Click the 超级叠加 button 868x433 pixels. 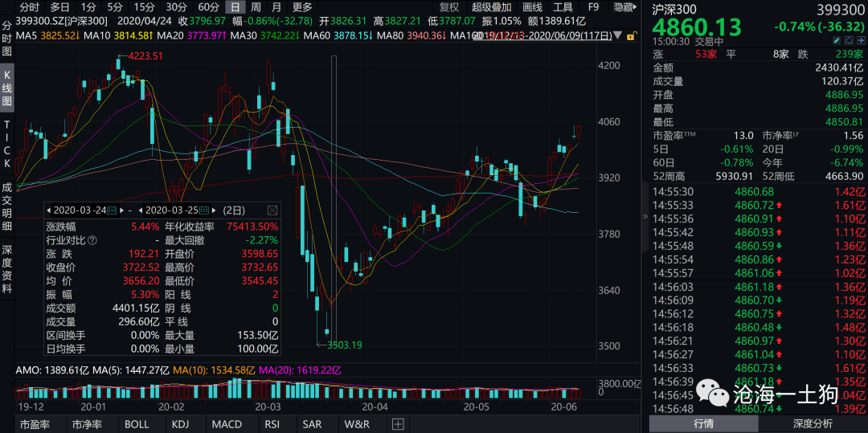pyautogui.click(x=492, y=7)
